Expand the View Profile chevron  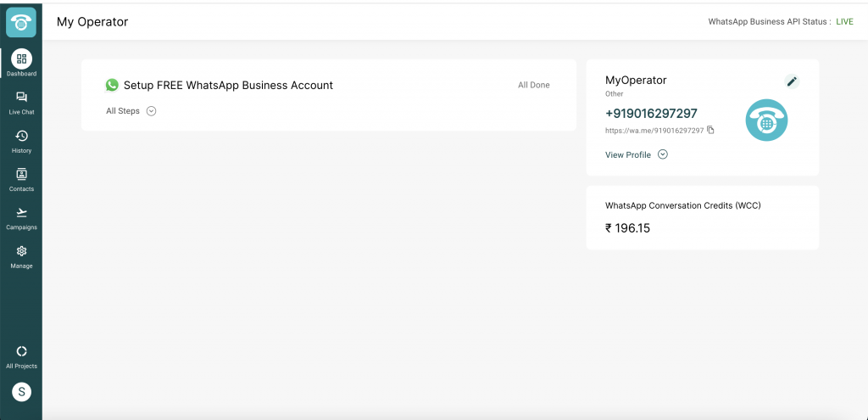(x=663, y=154)
